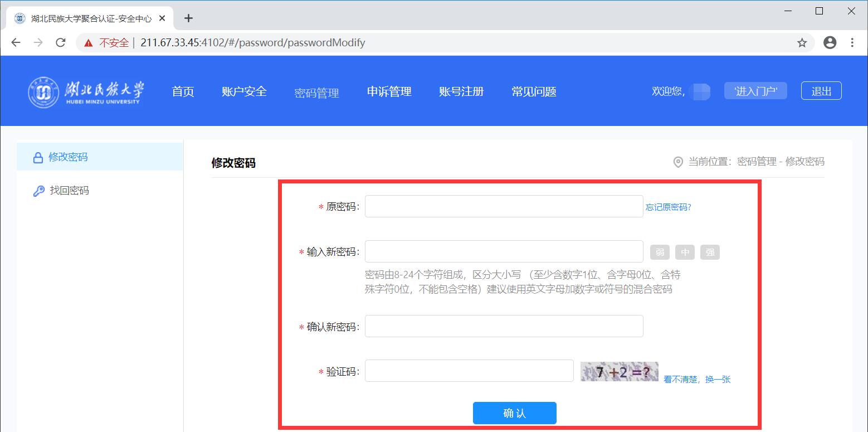
Task: Go to 申诉管理 in top navigation
Action: point(389,91)
